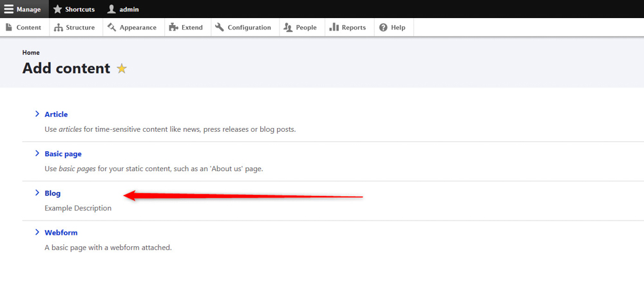644x308 pixels.
Task: Click the chevron next to Basic page
Action: (37, 153)
